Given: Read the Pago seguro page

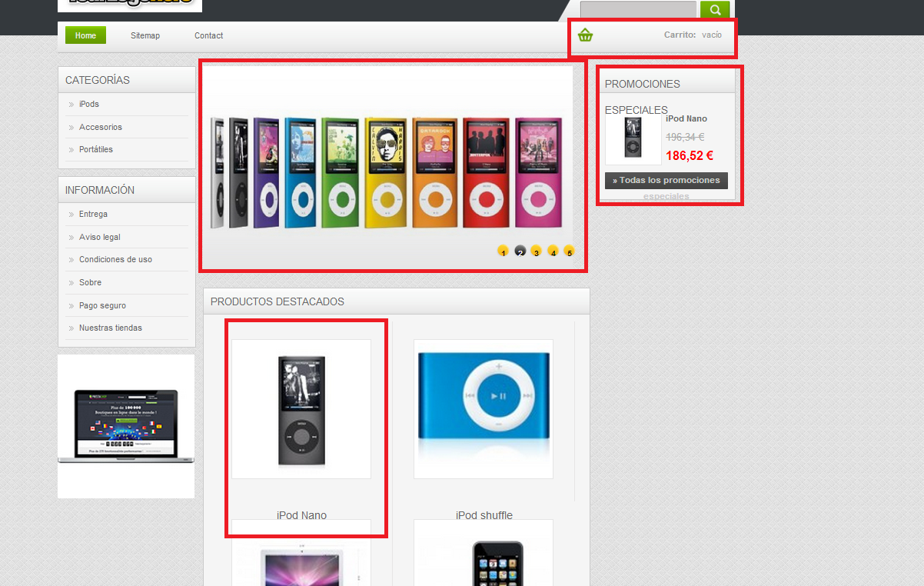Looking at the screenshot, I should click(x=102, y=305).
